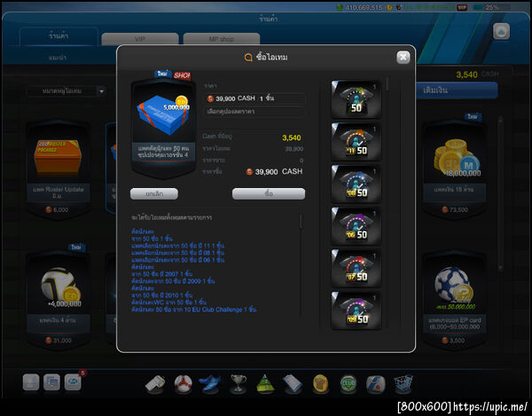
Task: Click the gold jersey coin icon
Action: [320, 384]
